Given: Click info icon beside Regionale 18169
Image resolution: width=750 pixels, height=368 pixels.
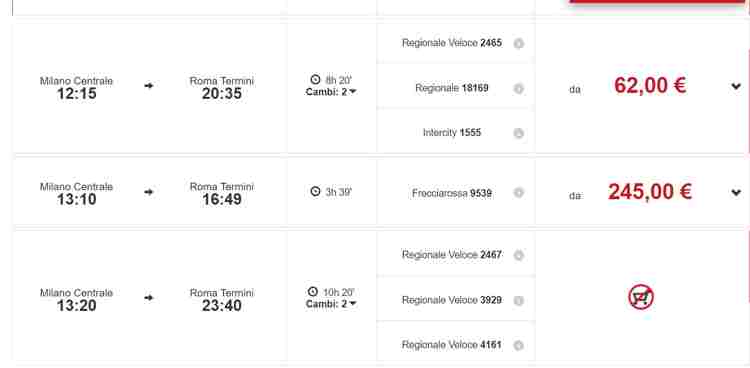Looking at the screenshot, I should point(518,89).
